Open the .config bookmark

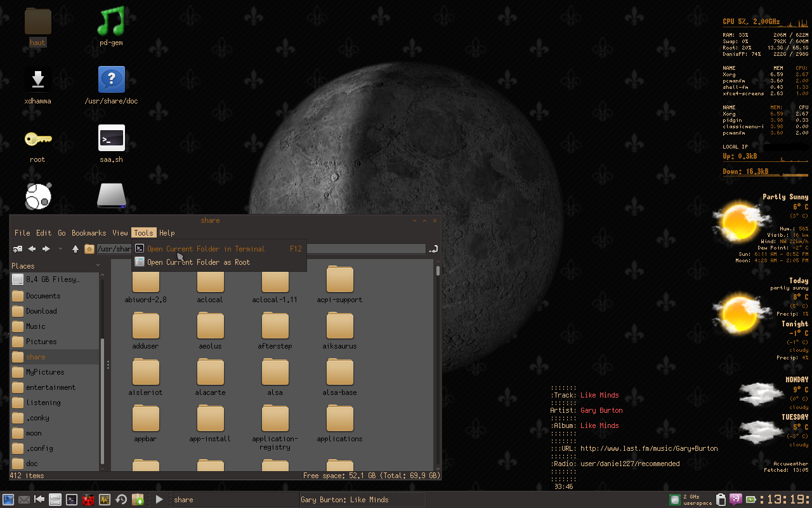click(x=55, y=448)
